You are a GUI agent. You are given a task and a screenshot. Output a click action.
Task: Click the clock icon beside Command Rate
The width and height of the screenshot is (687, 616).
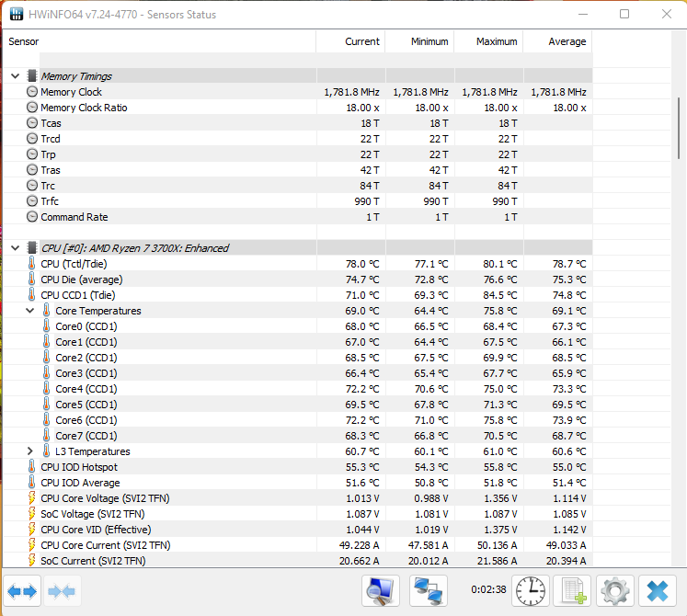point(32,217)
